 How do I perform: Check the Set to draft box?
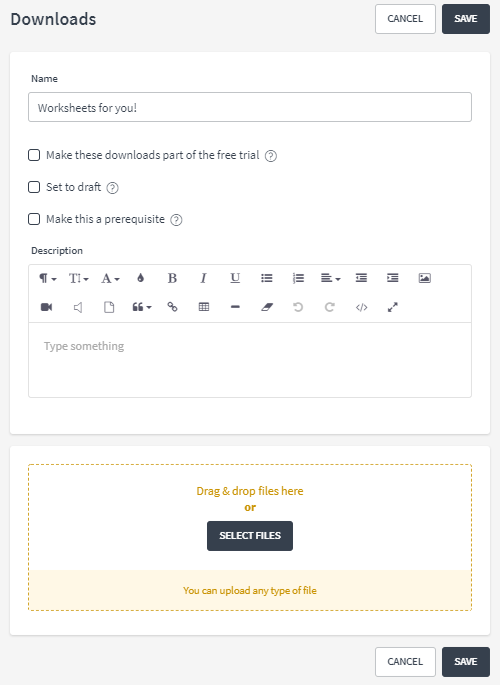(x=34, y=187)
